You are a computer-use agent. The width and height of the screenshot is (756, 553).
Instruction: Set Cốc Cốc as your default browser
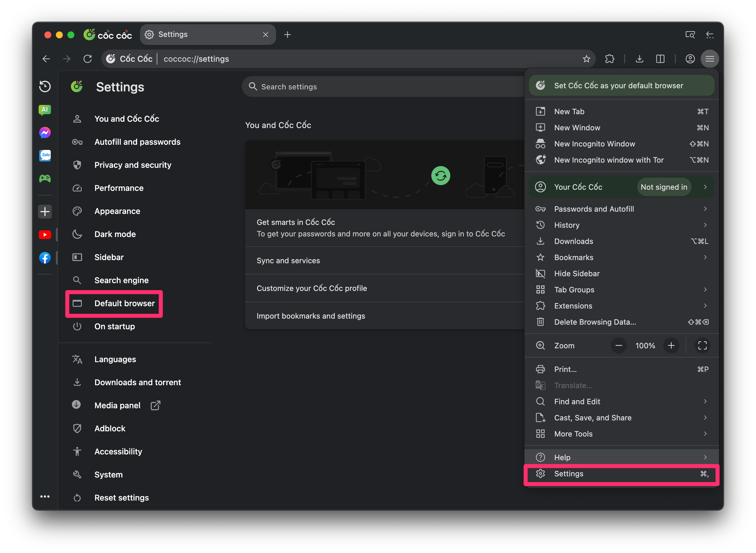621,85
